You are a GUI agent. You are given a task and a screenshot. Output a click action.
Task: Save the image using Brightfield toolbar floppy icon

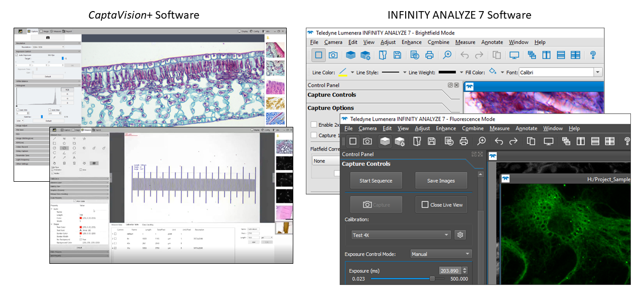point(397,55)
